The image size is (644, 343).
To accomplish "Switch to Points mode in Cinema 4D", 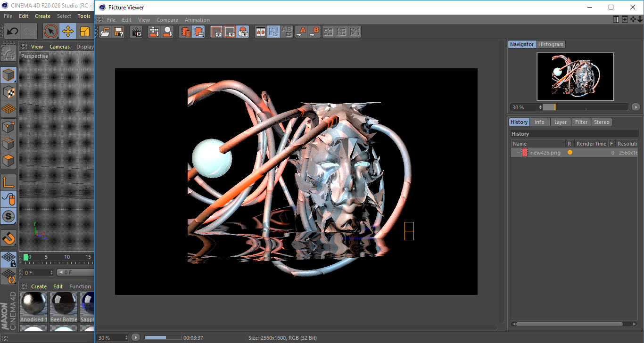I will point(8,127).
